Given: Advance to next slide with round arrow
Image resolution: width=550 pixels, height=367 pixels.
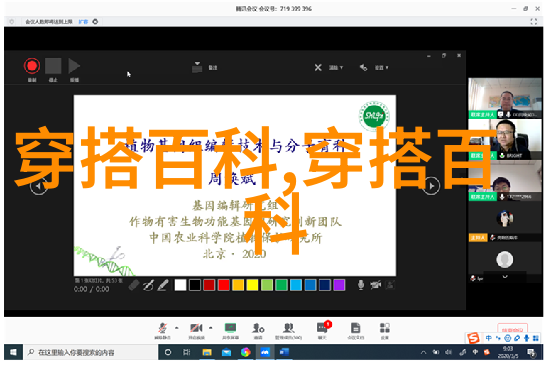Looking at the screenshot, I should coord(431,186).
